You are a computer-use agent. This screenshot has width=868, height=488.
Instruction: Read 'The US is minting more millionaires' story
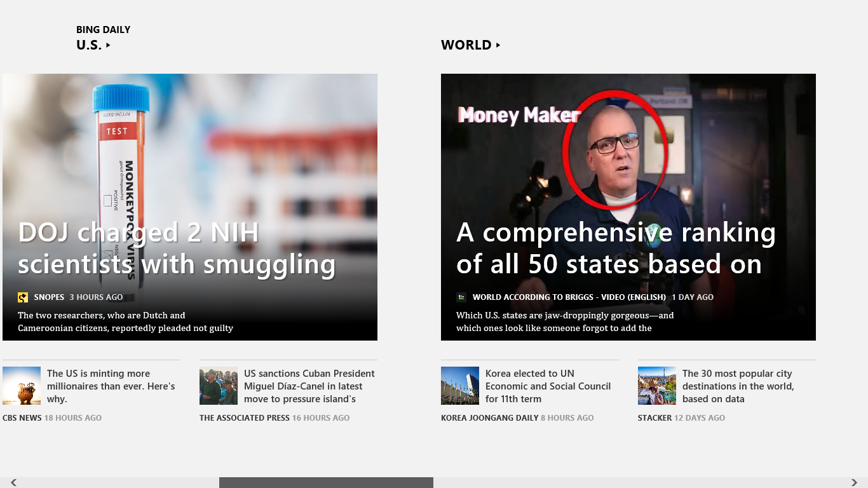(111, 386)
